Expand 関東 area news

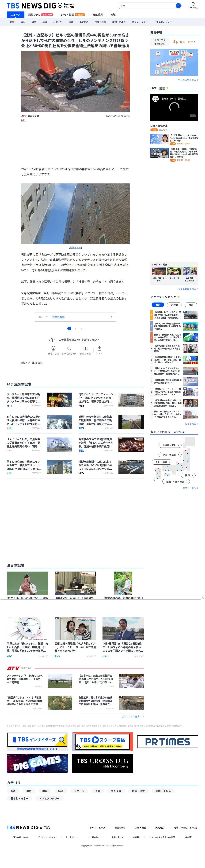tap(188, 475)
